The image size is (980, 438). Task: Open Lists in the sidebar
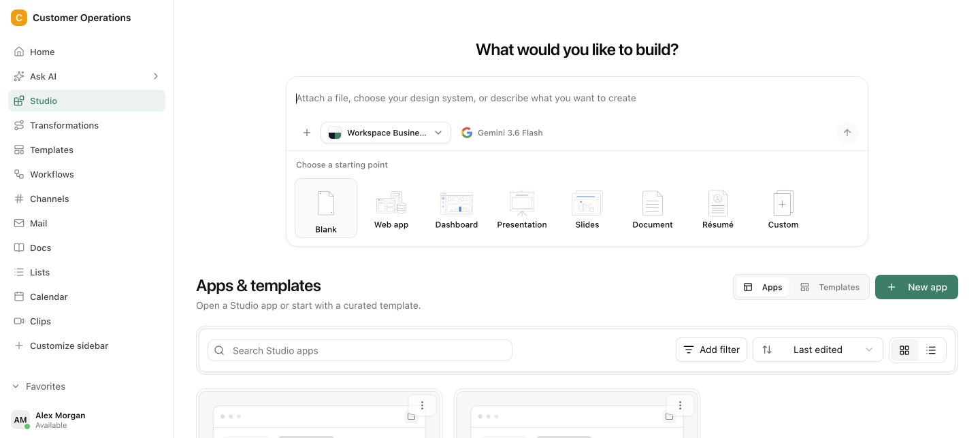[x=86, y=272]
